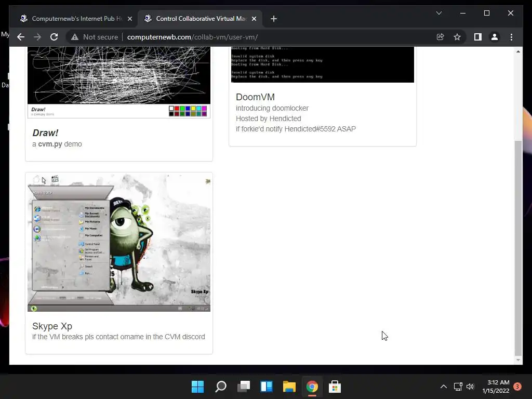Image resolution: width=532 pixels, height=399 pixels.
Task: Go back with the browser back arrow
Action: click(x=21, y=37)
